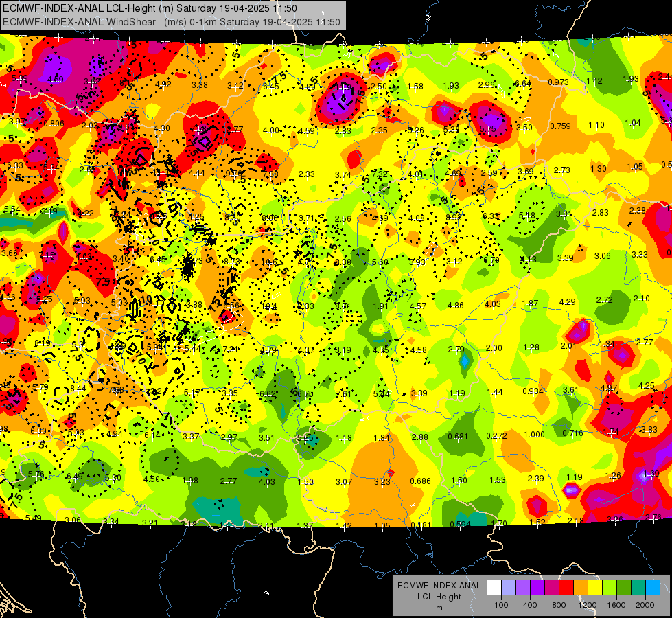Click the white legend color swatch
This screenshot has width=672, height=618.
coord(494,588)
